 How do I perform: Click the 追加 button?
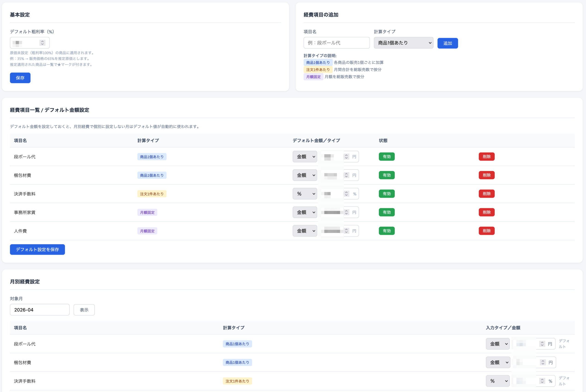[x=447, y=43]
